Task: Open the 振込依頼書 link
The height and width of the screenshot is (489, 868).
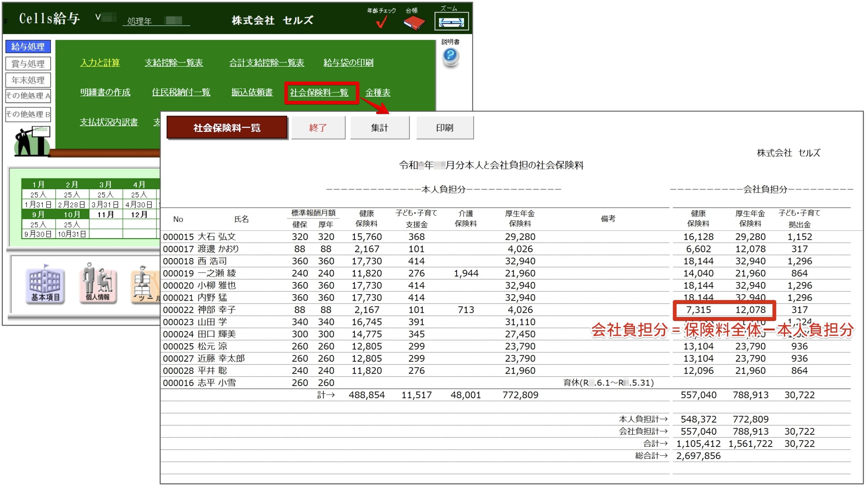Action: point(252,93)
